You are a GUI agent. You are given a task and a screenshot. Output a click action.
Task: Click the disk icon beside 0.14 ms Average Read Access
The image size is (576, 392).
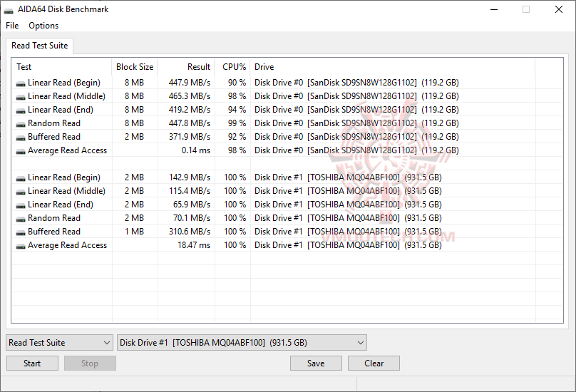[x=21, y=152]
